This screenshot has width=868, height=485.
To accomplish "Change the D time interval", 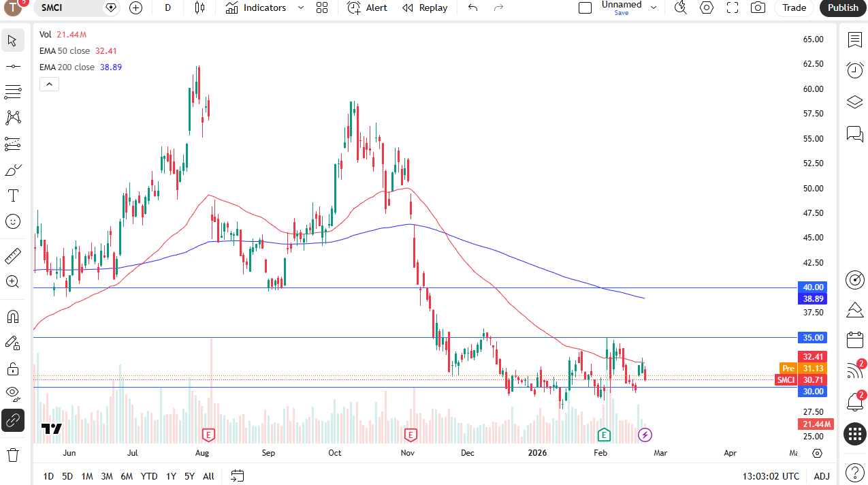I will pyautogui.click(x=168, y=7).
